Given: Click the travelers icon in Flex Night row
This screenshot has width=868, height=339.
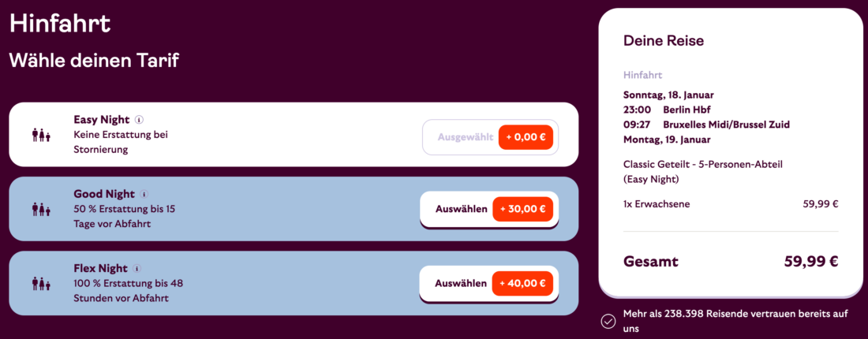Looking at the screenshot, I should click(41, 283).
